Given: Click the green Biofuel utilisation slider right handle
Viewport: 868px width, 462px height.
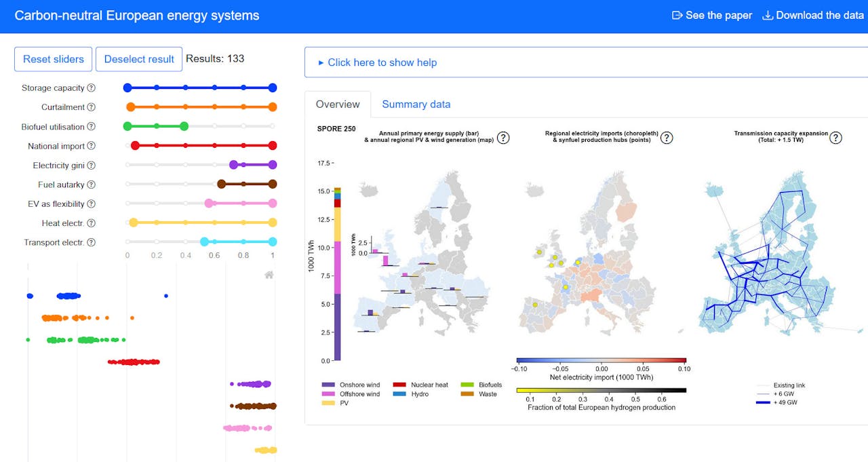Looking at the screenshot, I should coord(184,126).
